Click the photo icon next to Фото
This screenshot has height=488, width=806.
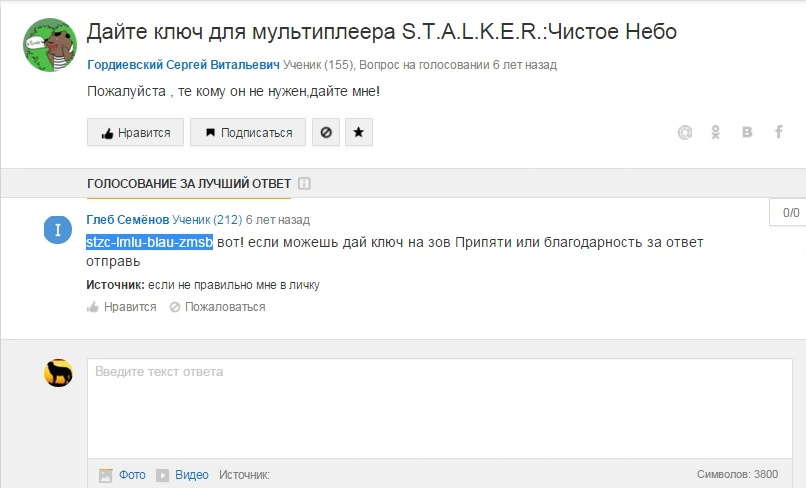(105, 475)
